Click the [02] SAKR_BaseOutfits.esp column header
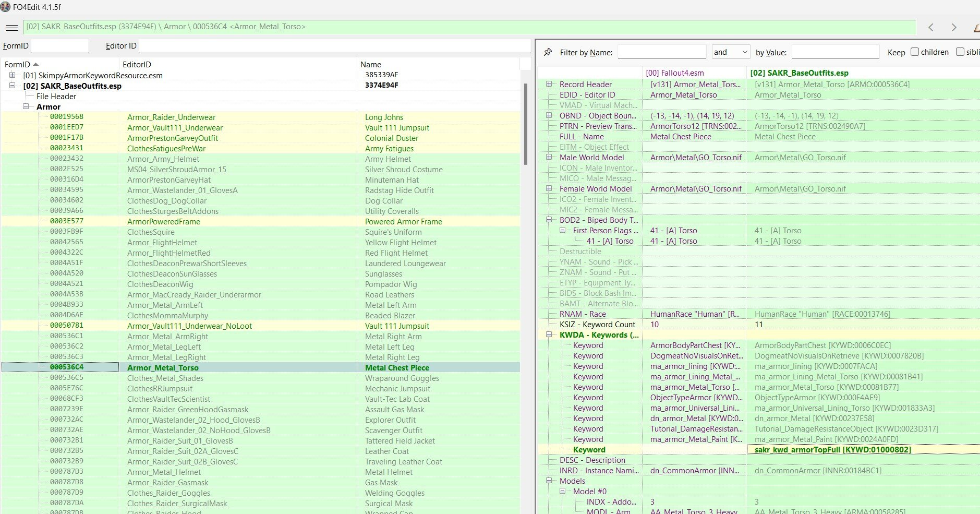Viewport: 980px width, 514px height. pos(863,73)
